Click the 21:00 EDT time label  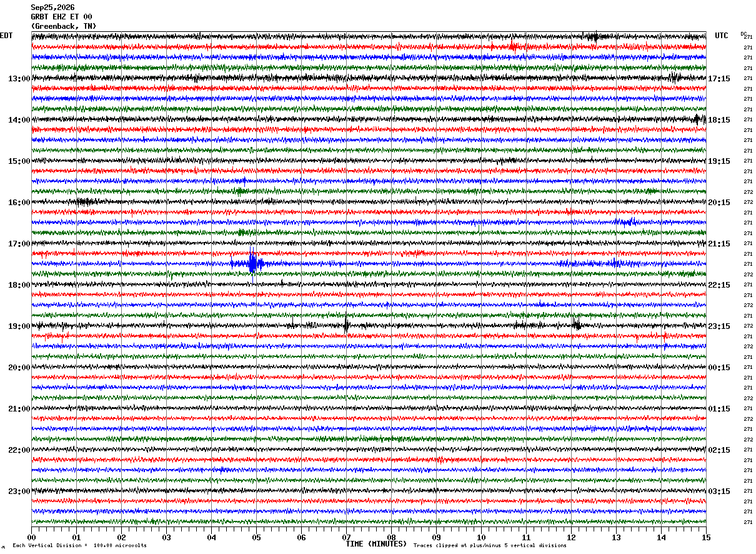pos(19,409)
